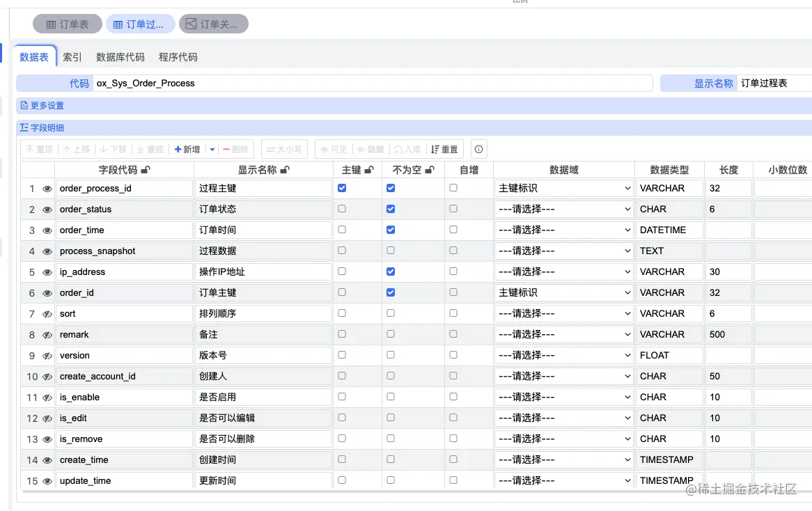Uncheck 不为空 checkbox for order_status
The image size is (812, 511).
391,209
